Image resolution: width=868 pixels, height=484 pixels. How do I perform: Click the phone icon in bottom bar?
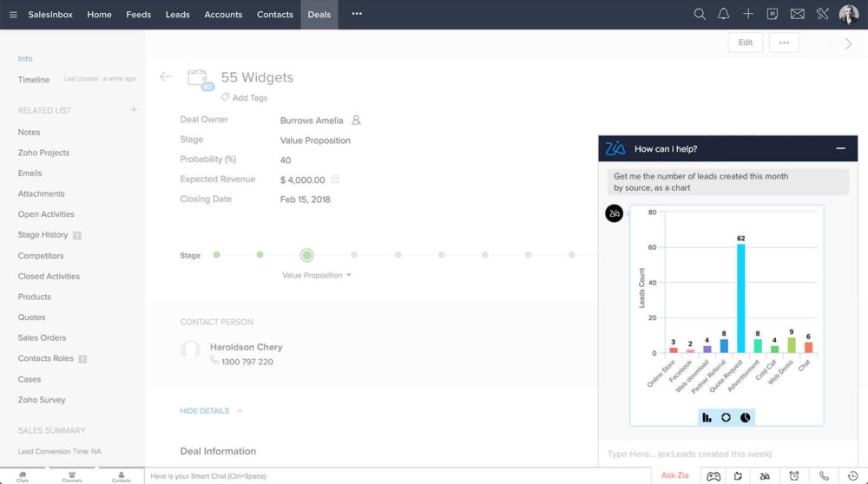coord(824,475)
